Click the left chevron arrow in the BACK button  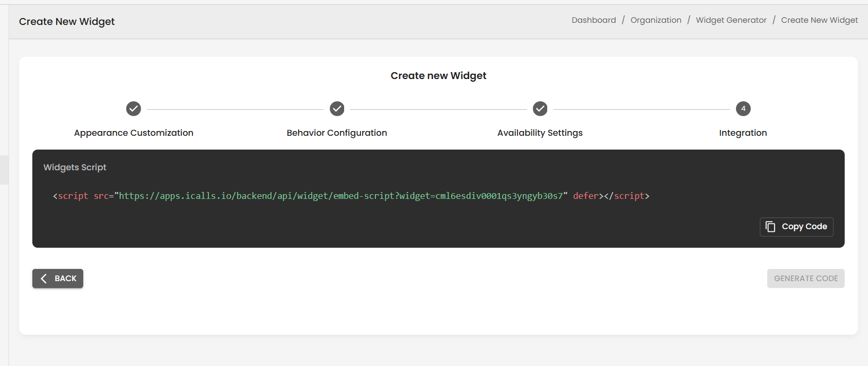point(44,278)
